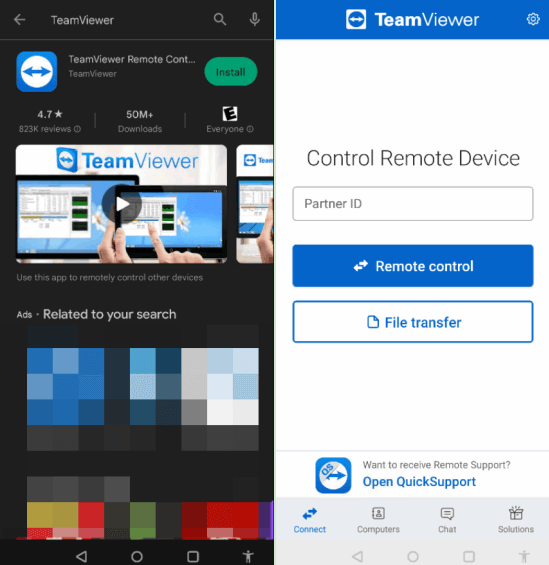Focus the Partner ID field
Viewport: 549px width, 565px height.
pos(413,204)
